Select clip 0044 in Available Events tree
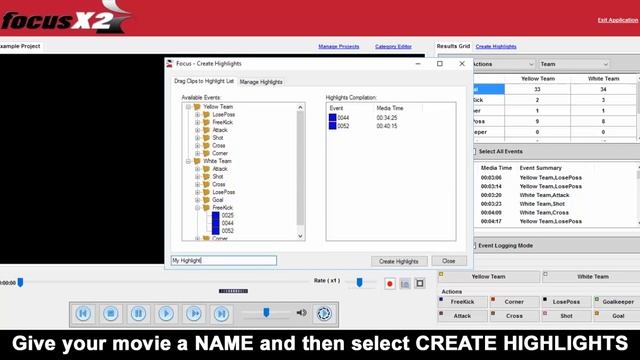640x360 pixels. coord(224,223)
